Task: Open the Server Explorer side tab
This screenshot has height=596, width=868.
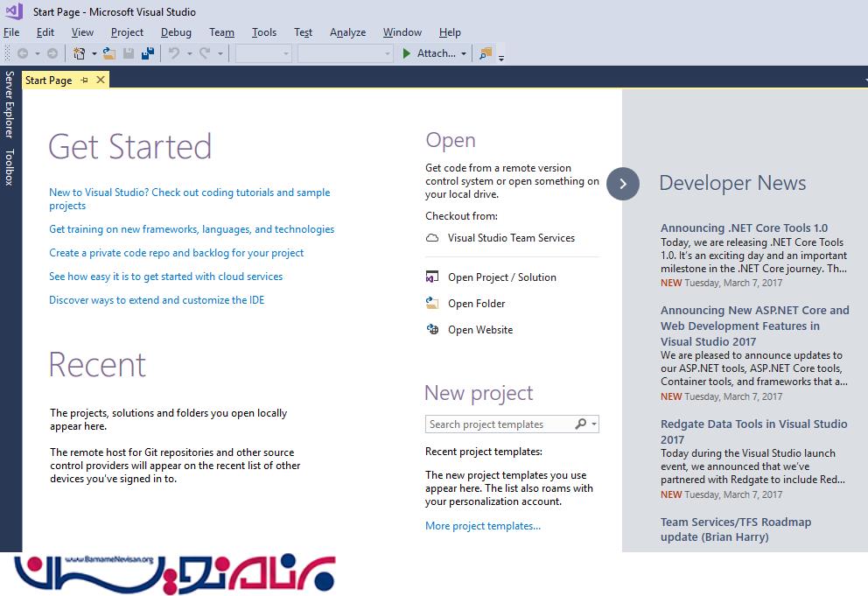Action: [x=10, y=104]
